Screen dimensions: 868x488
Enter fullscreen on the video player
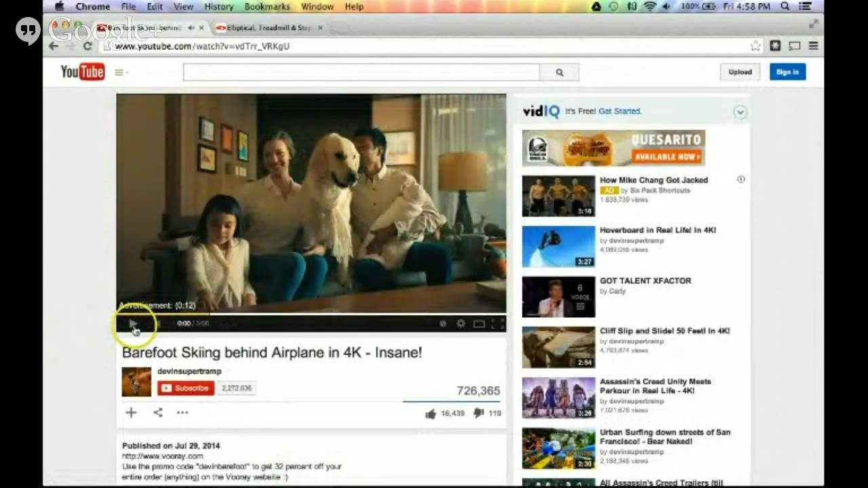(497, 324)
